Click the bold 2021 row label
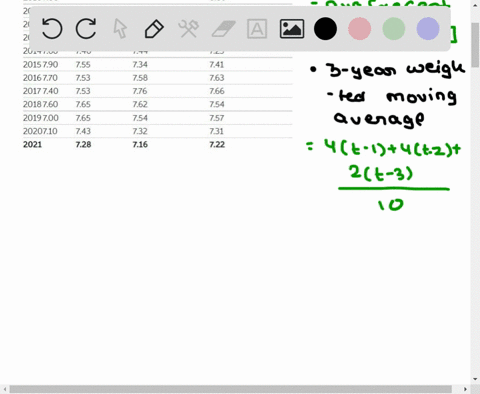The image size is (480, 394). [x=32, y=144]
